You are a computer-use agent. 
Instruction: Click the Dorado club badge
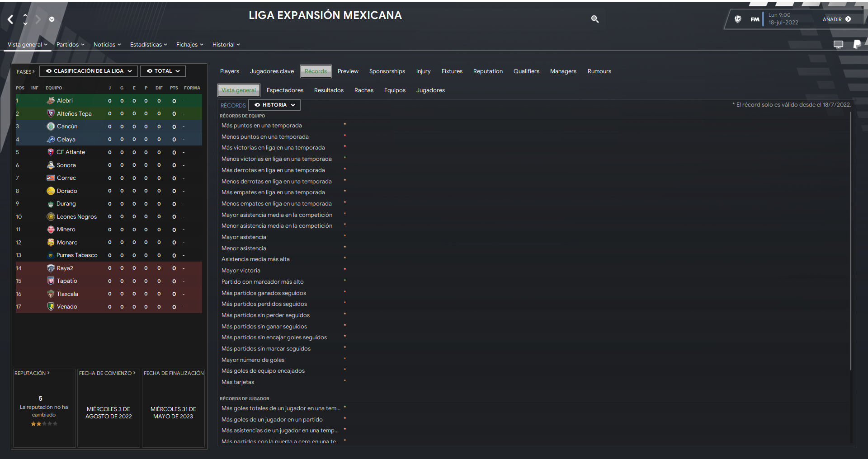pos(51,191)
